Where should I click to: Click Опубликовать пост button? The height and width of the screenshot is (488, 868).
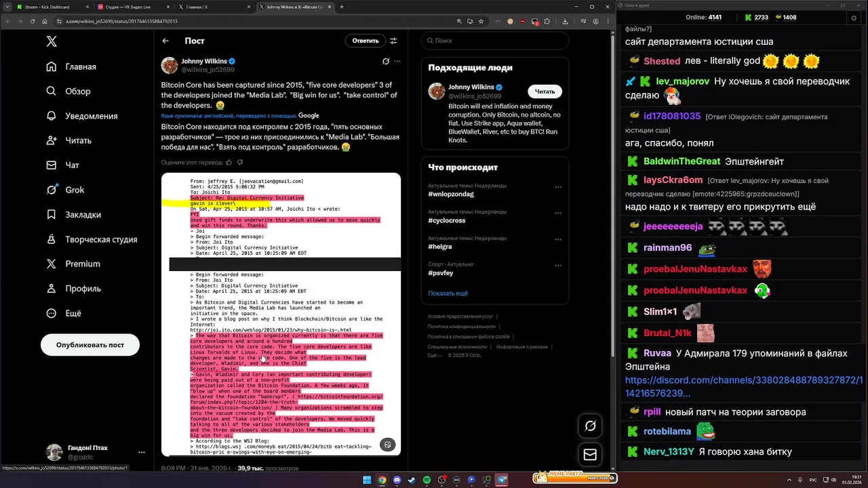tap(90, 344)
